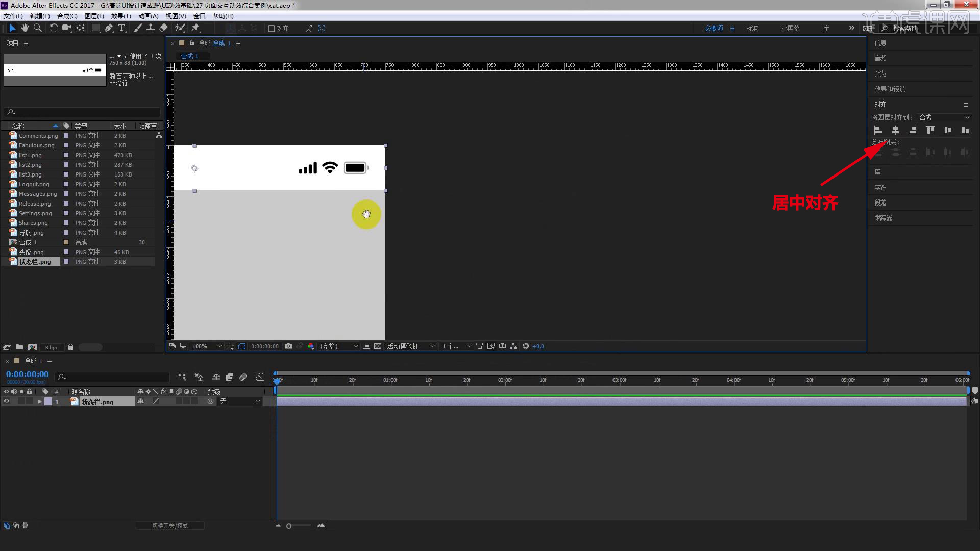This screenshot has height=551, width=980.
Task: Click the align top edges icon
Action: (x=930, y=131)
